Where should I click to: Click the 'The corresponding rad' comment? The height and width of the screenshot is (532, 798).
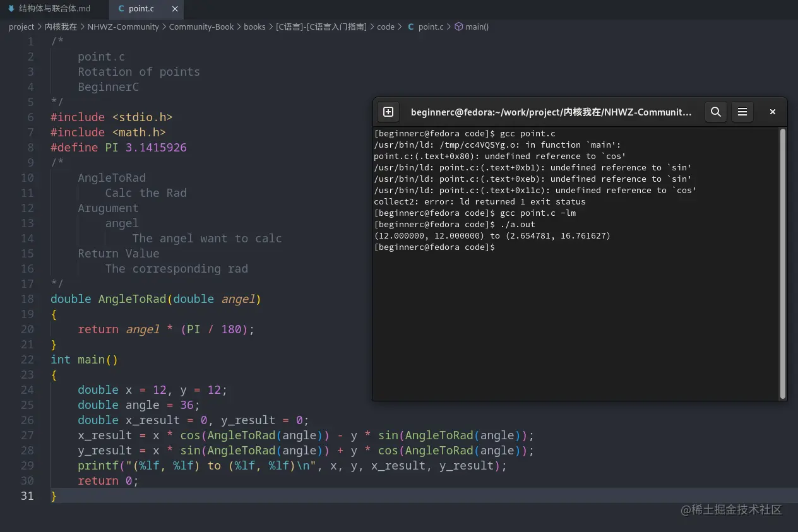[x=177, y=268]
